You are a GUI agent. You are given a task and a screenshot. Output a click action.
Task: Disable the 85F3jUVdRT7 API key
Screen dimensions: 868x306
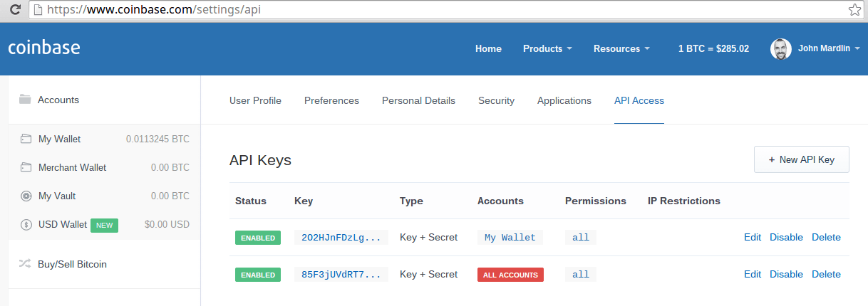pyautogui.click(x=786, y=274)
